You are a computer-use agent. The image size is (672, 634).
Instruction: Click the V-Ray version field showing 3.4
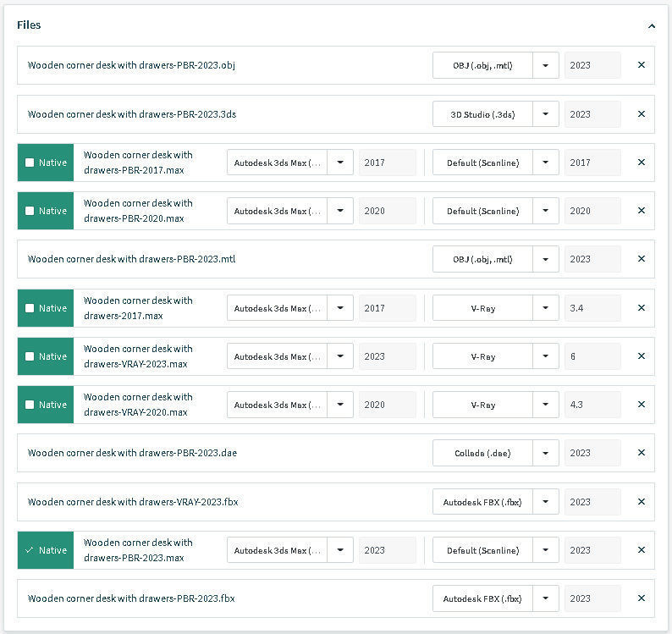pos(592,308)
